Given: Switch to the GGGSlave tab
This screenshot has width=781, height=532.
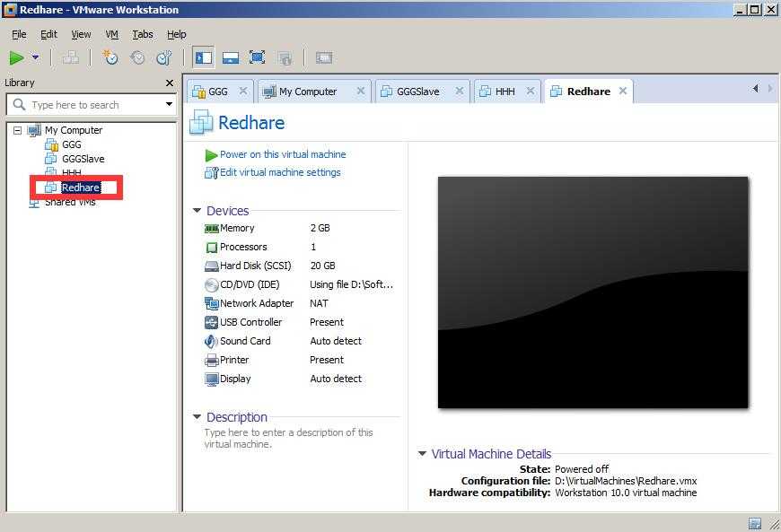Looking at the screenshot, I should coord(418,92).
